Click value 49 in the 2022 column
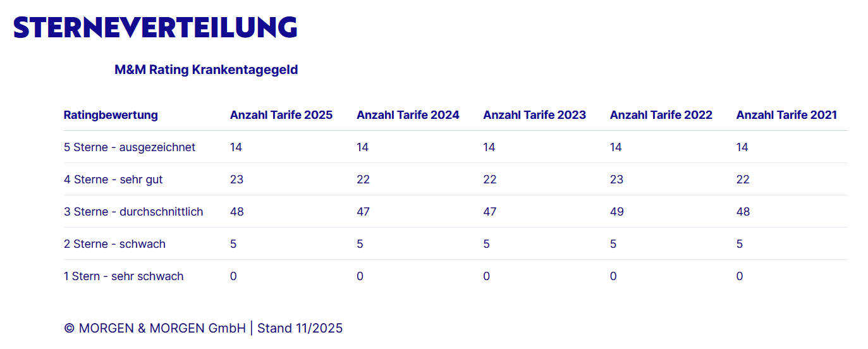 (x=616, y=212)
